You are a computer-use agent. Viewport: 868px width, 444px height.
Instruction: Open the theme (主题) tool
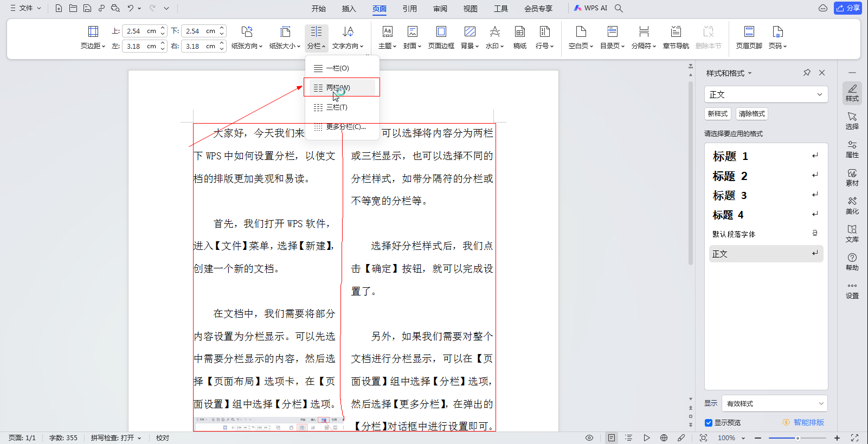tap(387, 37)
